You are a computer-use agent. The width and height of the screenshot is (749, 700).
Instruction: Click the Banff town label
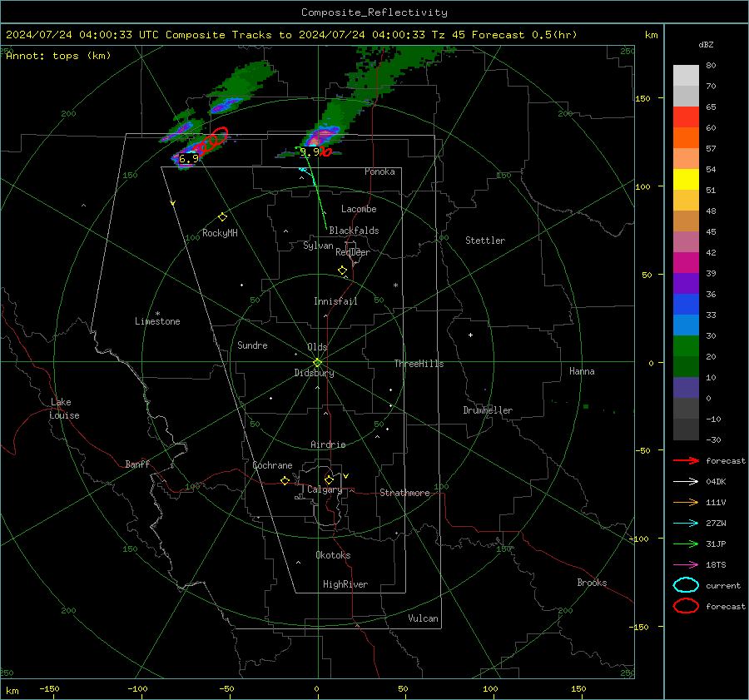pyautogui.click(x=137, y=464)
